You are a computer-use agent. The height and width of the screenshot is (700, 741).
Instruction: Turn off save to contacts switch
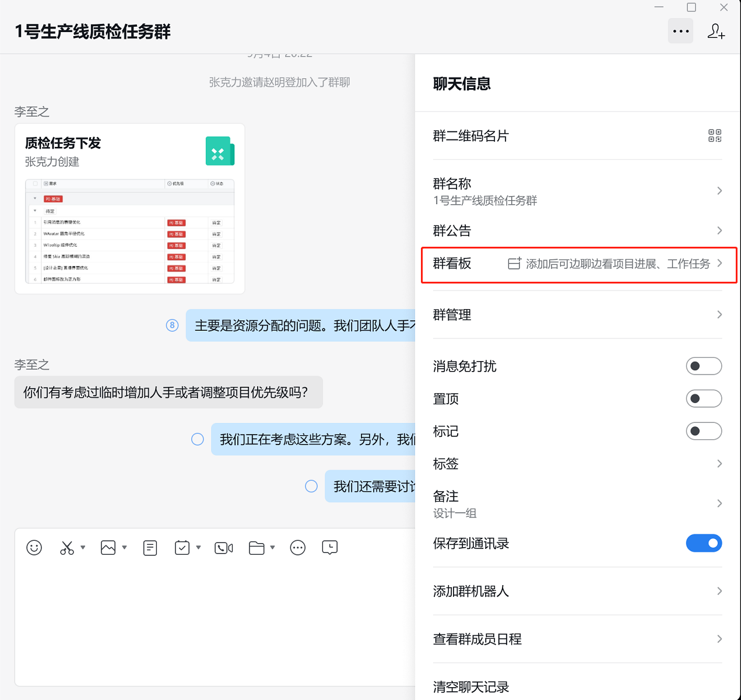pyautogui.click(x=704, y=543)
